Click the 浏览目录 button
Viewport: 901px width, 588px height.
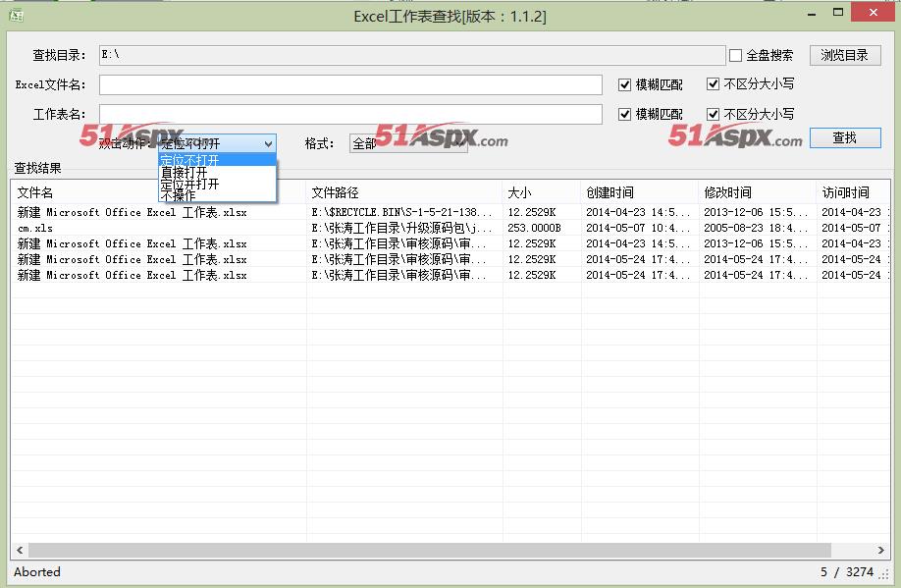pyautogui.click(x=844, y=55)
